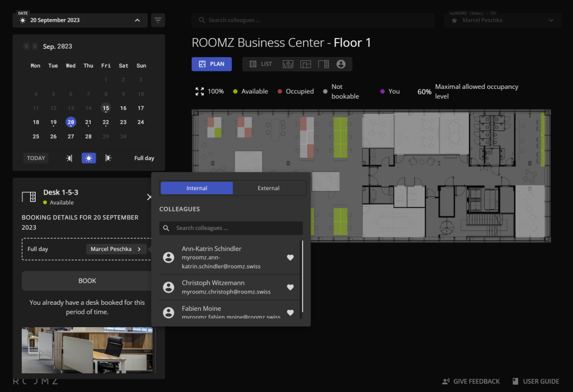Switch to the External tab

coord(269,188)
